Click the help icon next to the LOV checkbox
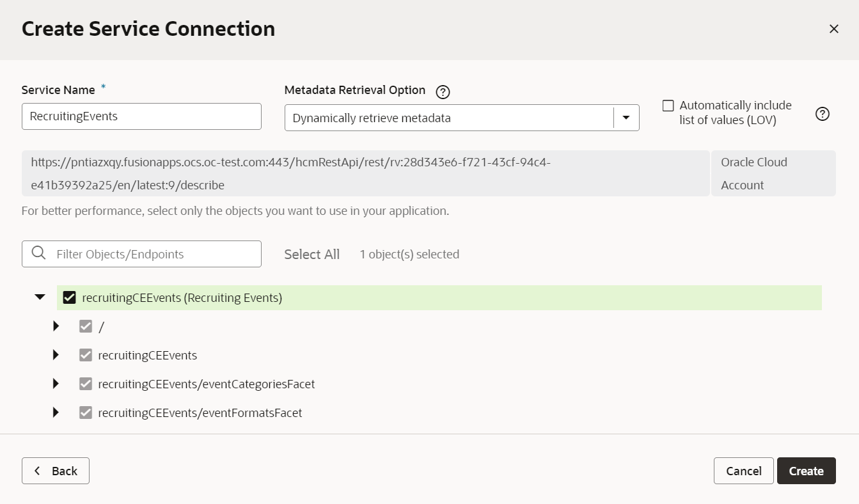Image resolution: width=859 pixels, height=504 pixels. (823, 113)
